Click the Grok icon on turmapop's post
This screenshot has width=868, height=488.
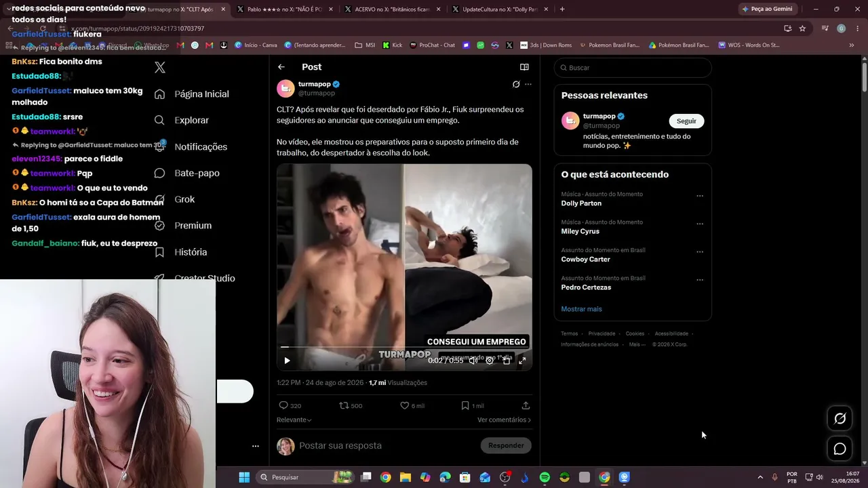516,85
